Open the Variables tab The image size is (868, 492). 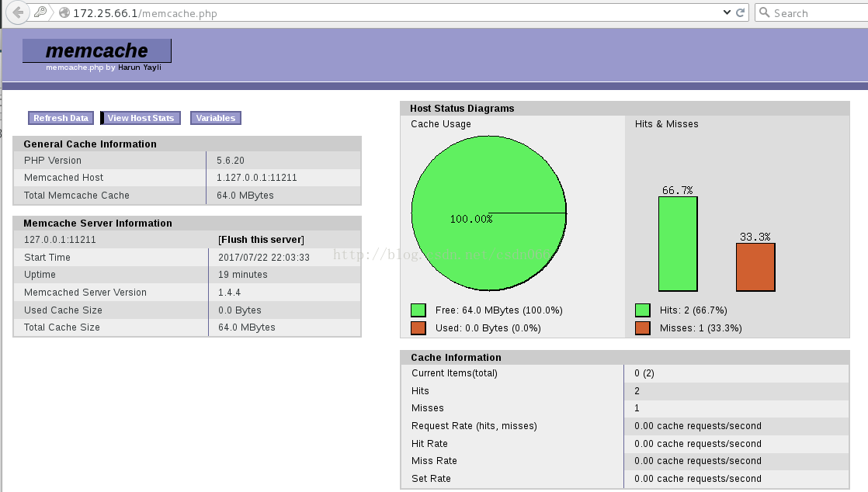click(216, 118)
